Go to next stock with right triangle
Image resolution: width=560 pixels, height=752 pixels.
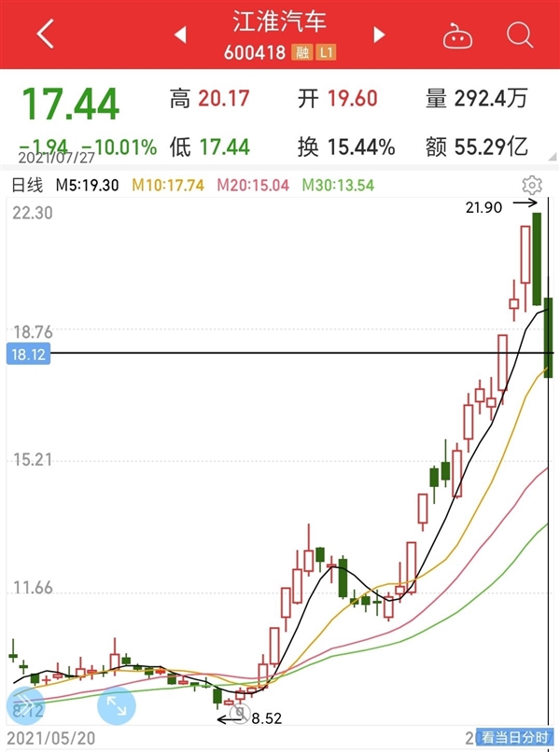point(379,35)
